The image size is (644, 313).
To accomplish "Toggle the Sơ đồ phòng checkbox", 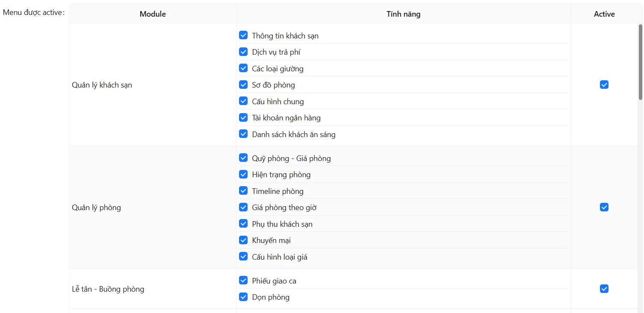I will (x=243, y=85).
